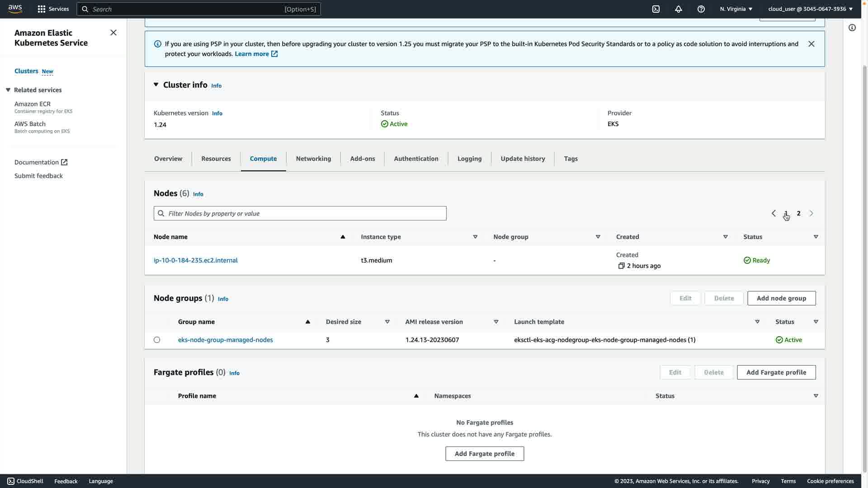Switch to the Networking tab
This screenshot has width=868, height=488.
tap(313, 159)
